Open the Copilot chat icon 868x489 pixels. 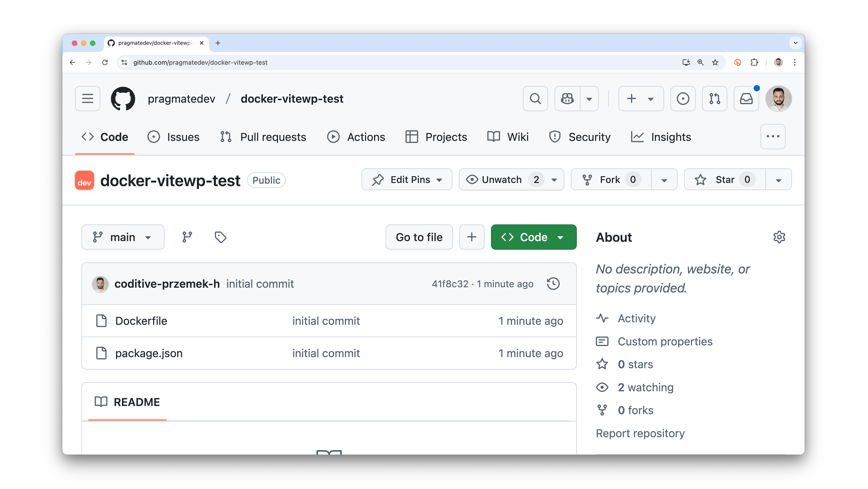[567, 98]
